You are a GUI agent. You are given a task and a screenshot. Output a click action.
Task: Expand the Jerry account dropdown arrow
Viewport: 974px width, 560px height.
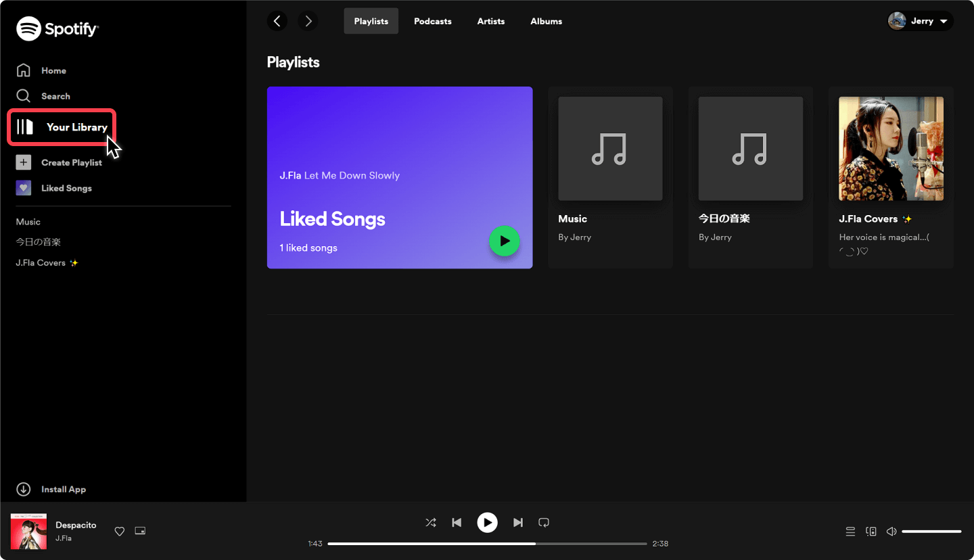[x=944, y=21]
